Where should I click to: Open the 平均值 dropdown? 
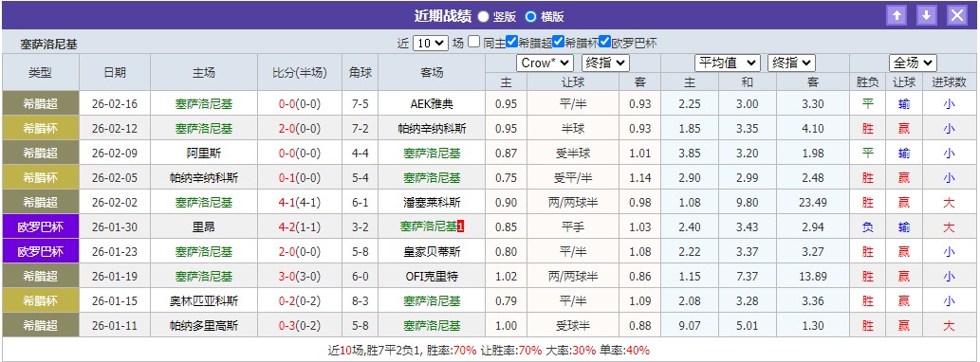(728, 63)
